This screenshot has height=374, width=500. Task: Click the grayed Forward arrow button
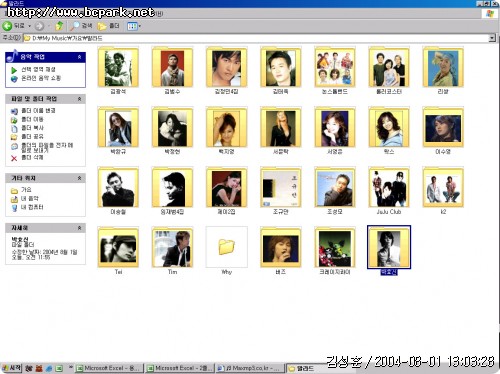coord(39,26)
